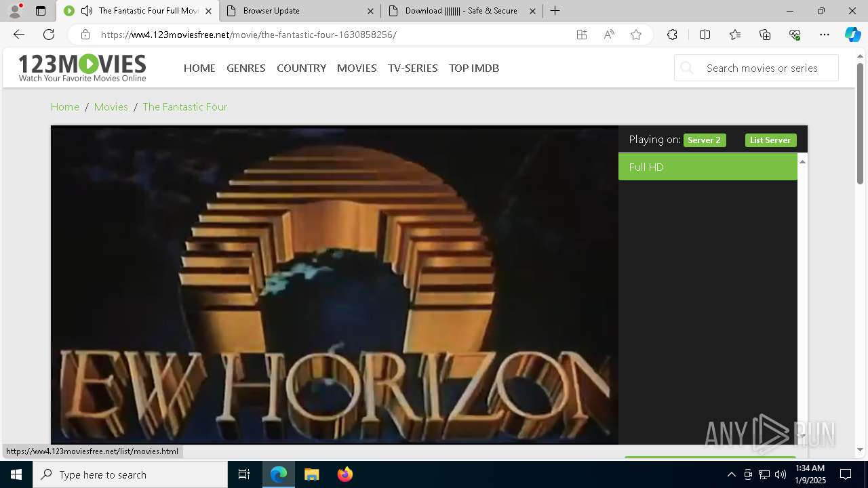
Task: Switch to the Download Safe & Secure tab
Action: [461, 11]
